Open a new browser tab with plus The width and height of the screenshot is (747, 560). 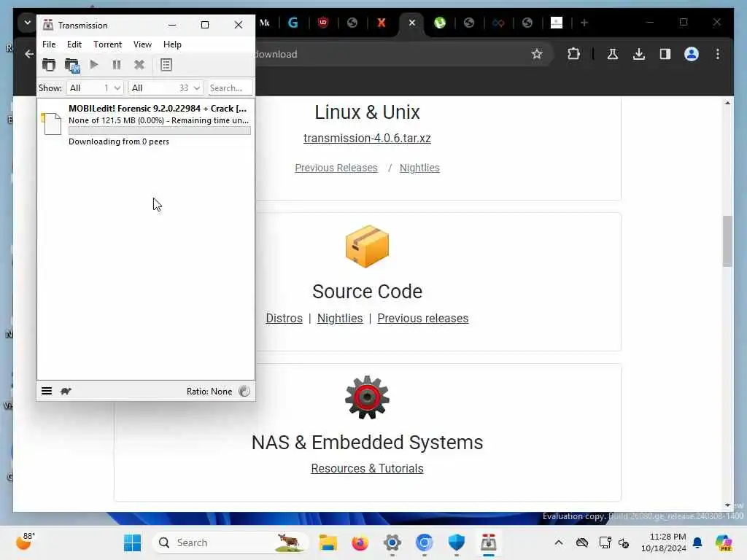pyautogui.click(x=584, y=23)
